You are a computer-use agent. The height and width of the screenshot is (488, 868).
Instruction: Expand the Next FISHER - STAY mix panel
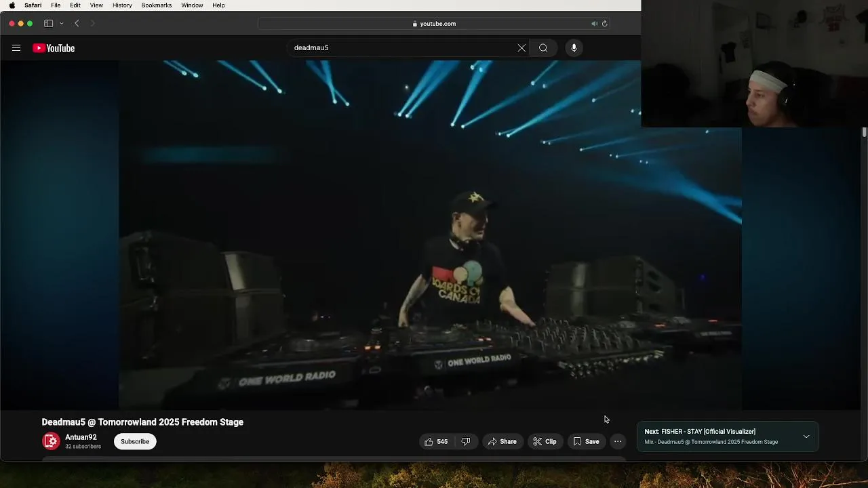click(x=806, y=436)
